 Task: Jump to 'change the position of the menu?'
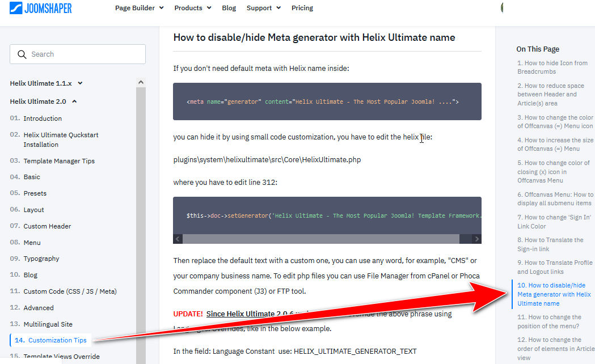coord(549,321)
